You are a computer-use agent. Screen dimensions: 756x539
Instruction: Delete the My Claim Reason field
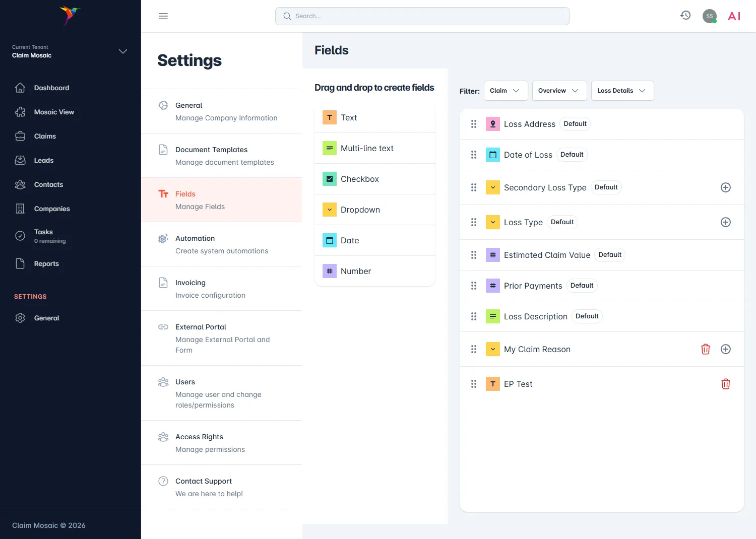point(706,349)
